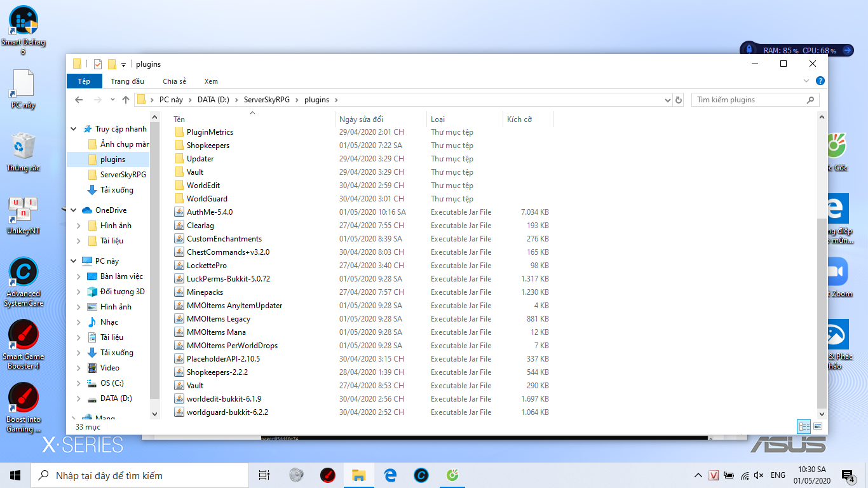Go back with the left arrow button
The width and height of the screenshot is (868, 488).
(x=79, y=100)
